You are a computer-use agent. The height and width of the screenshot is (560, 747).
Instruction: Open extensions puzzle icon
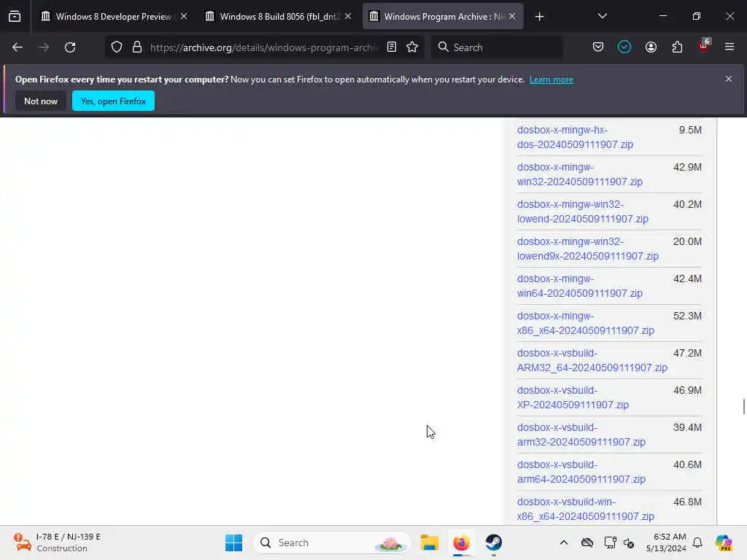tap(677, 47)
